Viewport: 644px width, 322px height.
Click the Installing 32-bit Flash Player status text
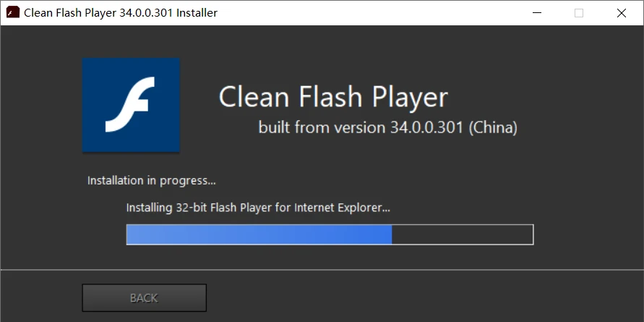(258, 208)
